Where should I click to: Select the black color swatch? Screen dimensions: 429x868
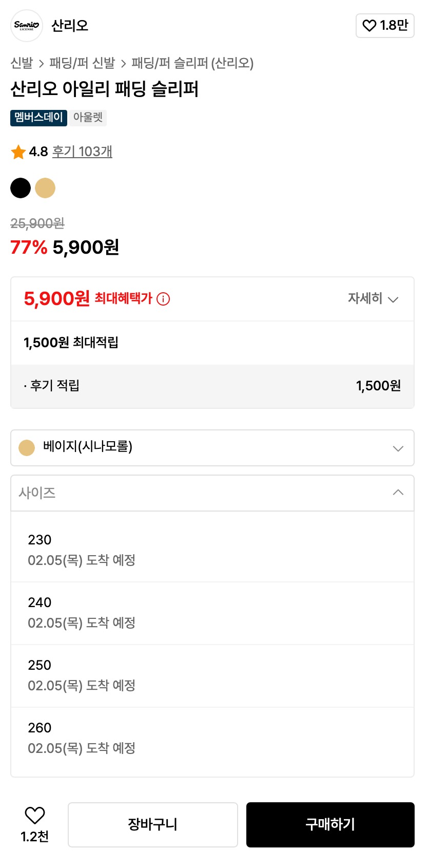point(21,188)
